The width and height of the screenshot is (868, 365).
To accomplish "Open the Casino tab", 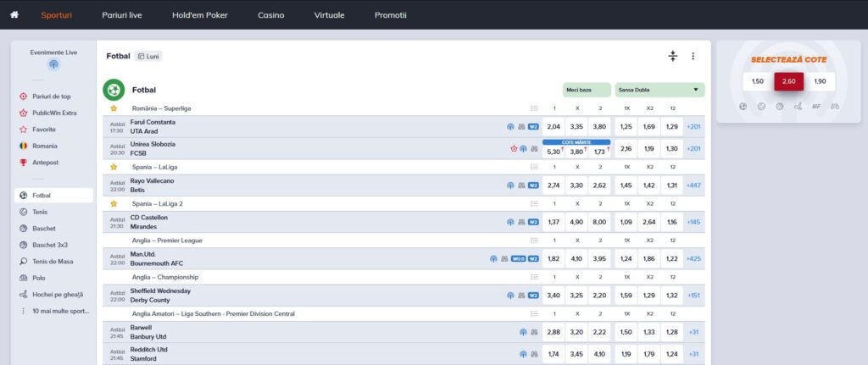I will pyautogui.click(x=271, y=15).
